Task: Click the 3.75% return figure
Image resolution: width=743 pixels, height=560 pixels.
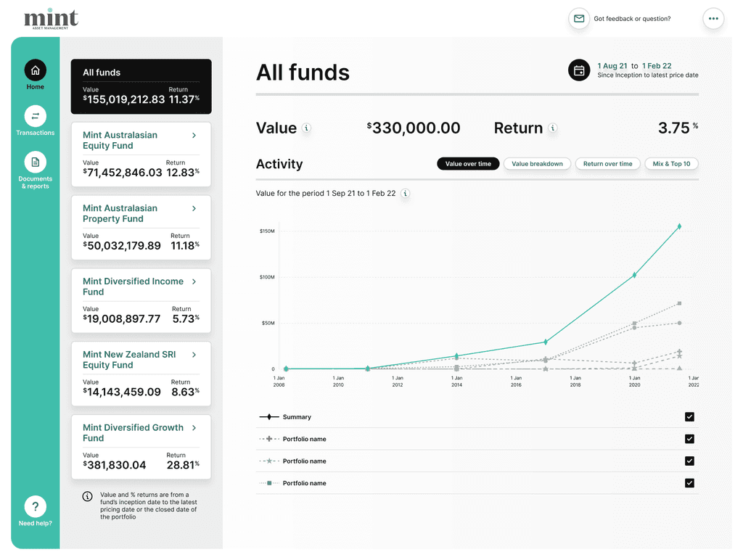Action: [x=678, y=128]
